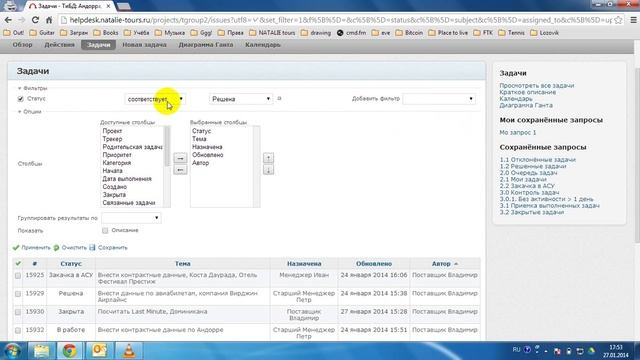Click the Очистить refresh icon

coord(56,247)
